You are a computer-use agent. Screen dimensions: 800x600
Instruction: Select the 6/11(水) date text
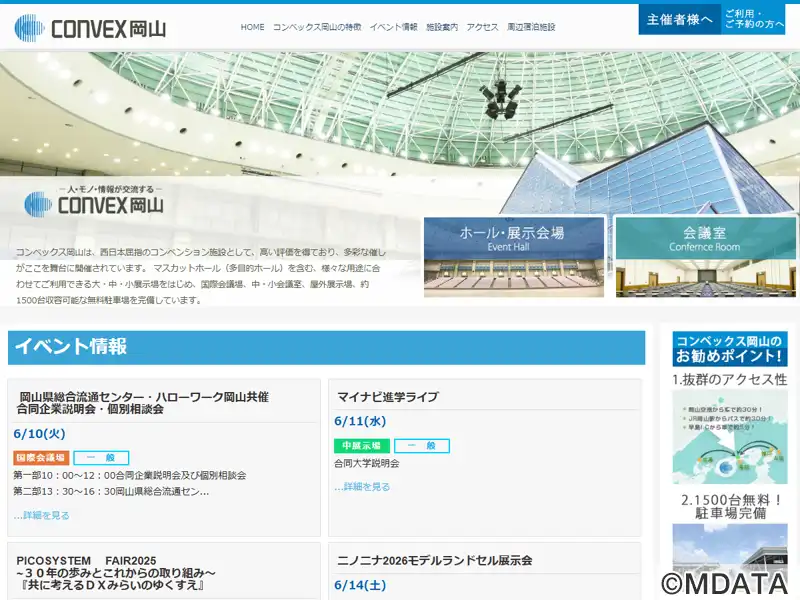tap(360, 421)
